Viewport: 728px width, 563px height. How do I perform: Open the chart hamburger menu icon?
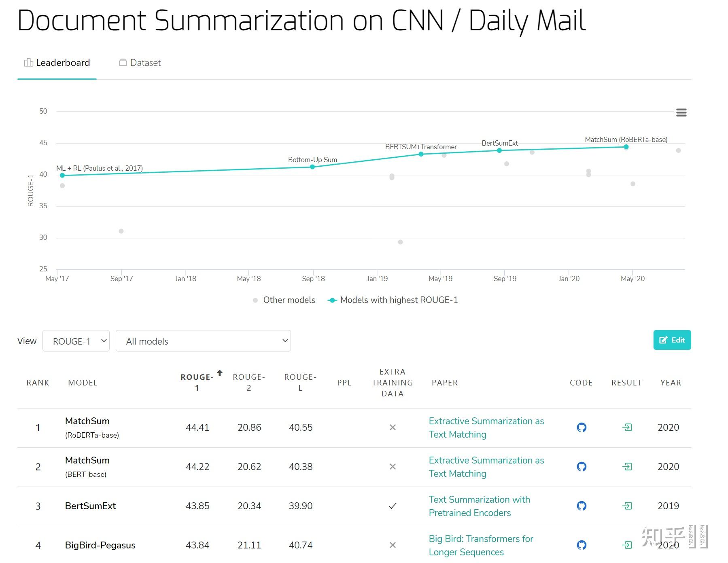pos(681,112)
